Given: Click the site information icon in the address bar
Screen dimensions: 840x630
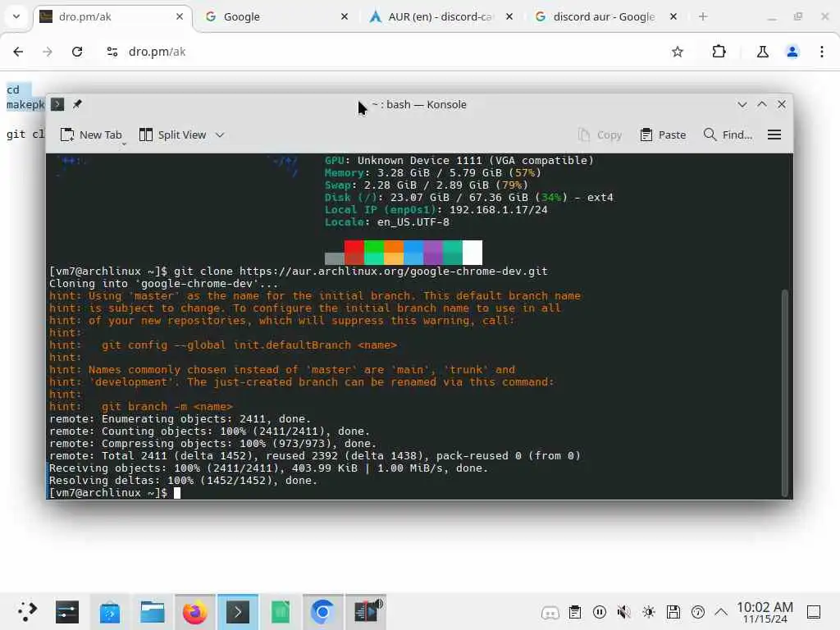Looking at the screenshot, I should (x=112, y=52).
